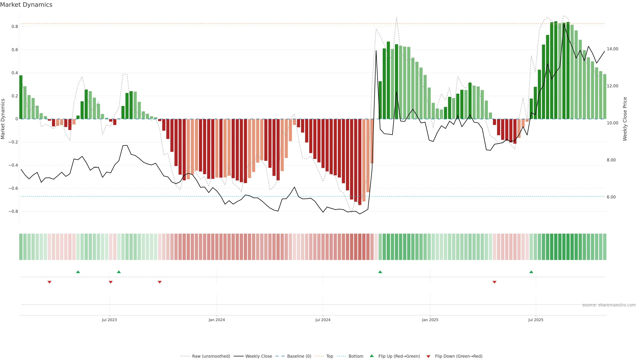The image size is (644, 362).
Task: Click the red flip-down triangle in spring 2025
Action: tap(494, 282)
